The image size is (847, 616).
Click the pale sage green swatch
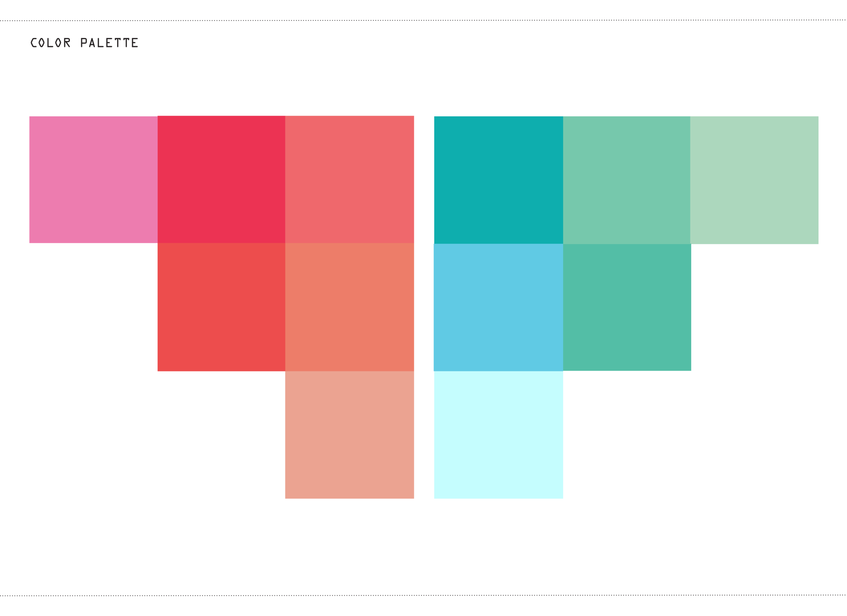[755, 180]
